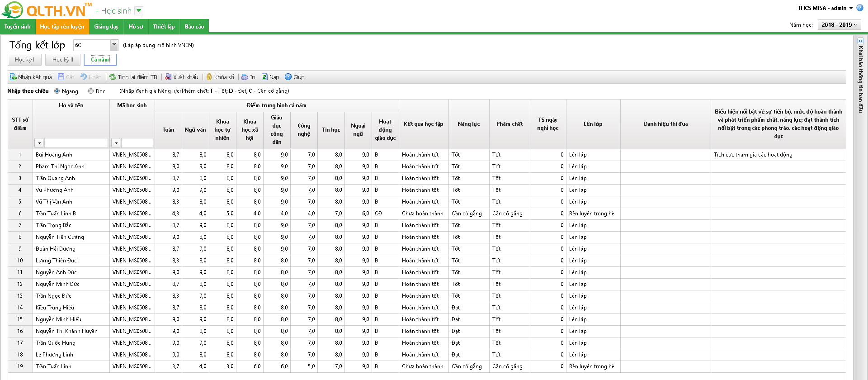
Task: Expand the Khai báo thông tin side panel
Action: 860,41
